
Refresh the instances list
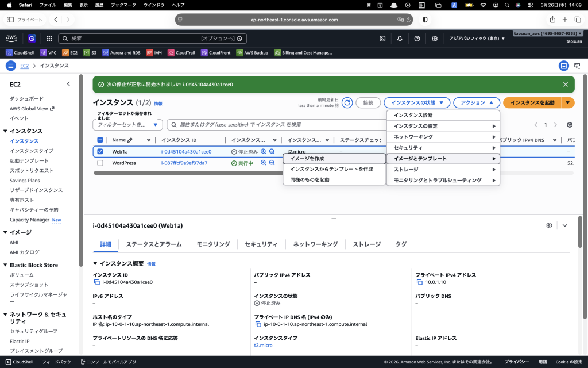tap(347, 102)
